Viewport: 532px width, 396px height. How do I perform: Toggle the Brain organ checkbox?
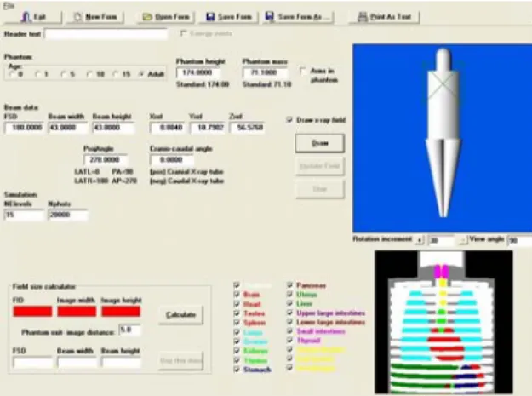coord(237,294)
